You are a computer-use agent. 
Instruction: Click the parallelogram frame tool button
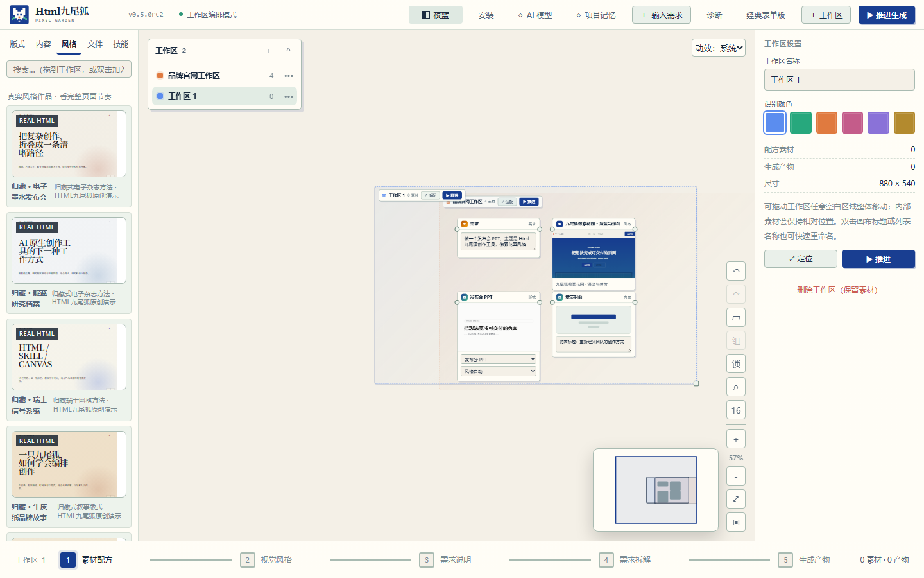736,317
